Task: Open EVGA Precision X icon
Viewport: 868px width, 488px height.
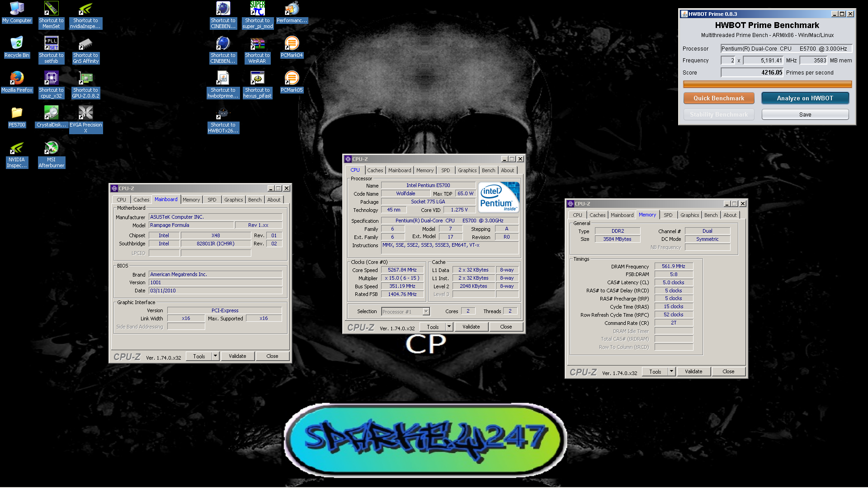Action: (x=85, y=119)
